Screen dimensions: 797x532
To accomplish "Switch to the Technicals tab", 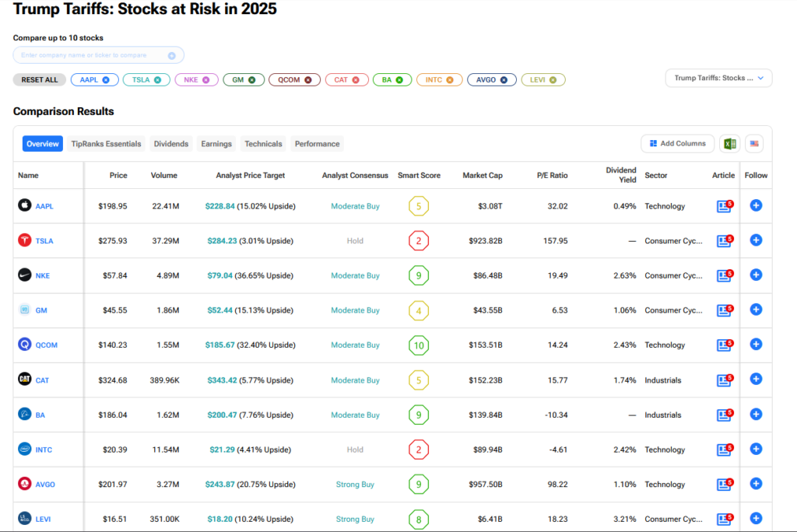I will pyautogui.click(x=263, y=144).
